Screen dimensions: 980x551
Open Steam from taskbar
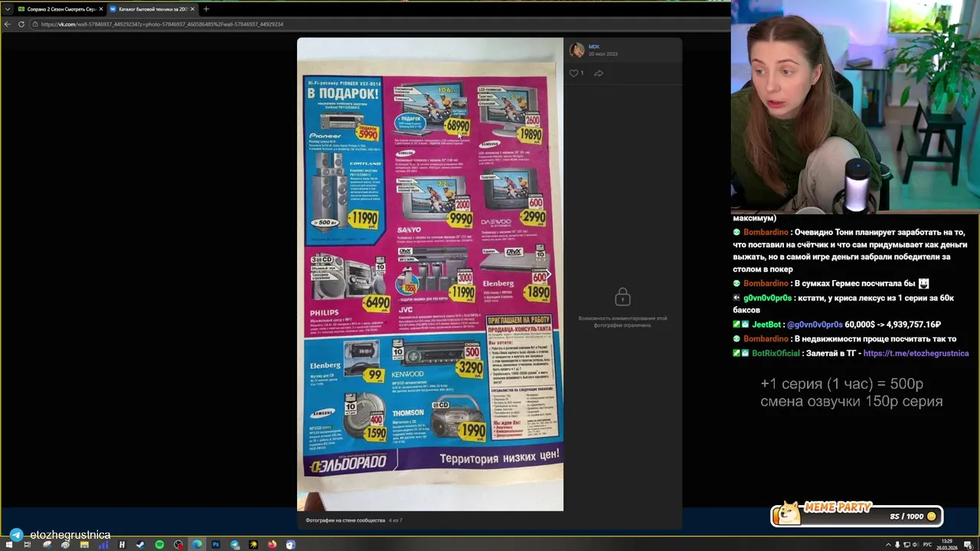coord(140,545)
